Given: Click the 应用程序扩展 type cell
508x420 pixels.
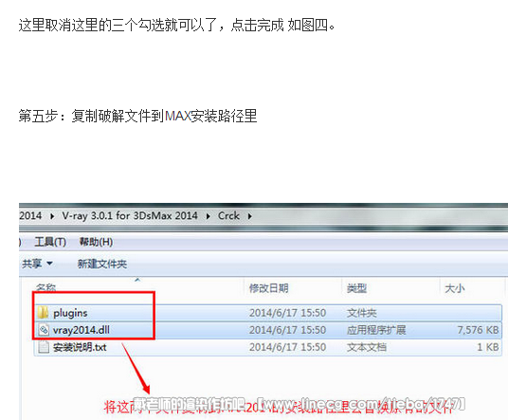Looking at the screenshot, I should pos(376,330).
